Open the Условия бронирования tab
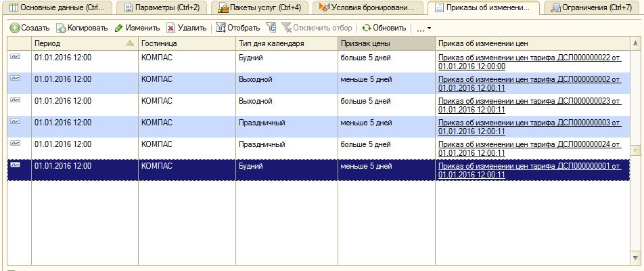The image size is (644, 271). pos(367,7)
